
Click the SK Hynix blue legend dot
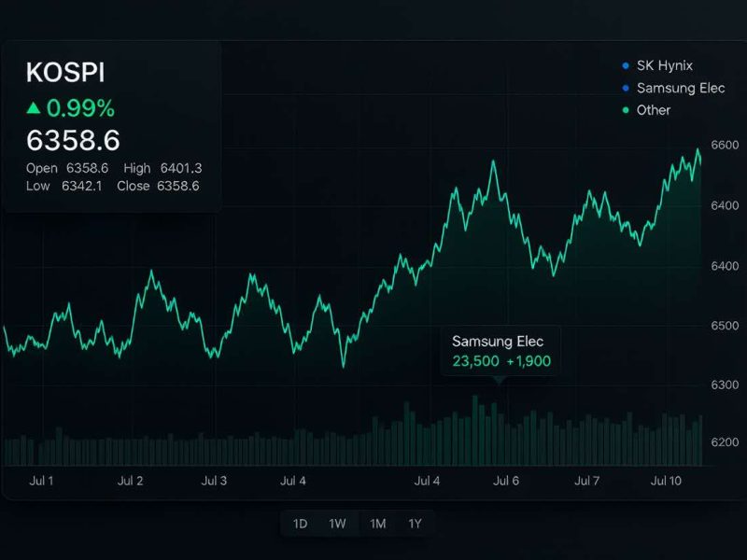tap(626, 65)
